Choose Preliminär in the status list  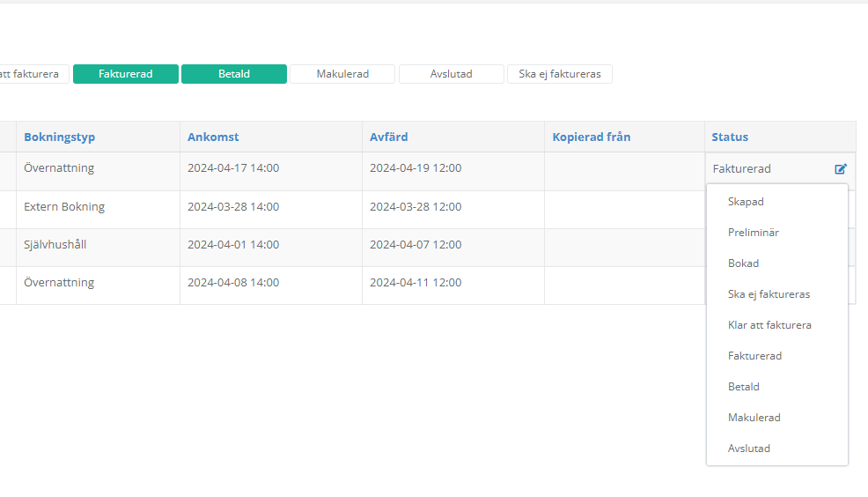pos(753,233)
